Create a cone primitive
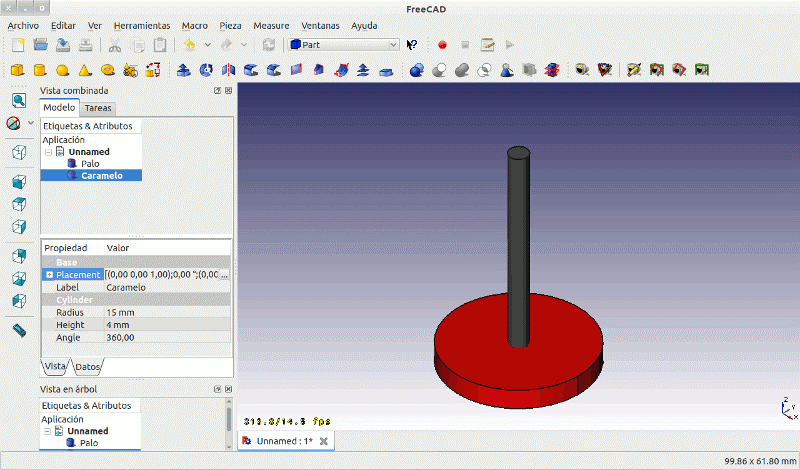The height and width of the screenshot is (470, 800). point(85,70)
